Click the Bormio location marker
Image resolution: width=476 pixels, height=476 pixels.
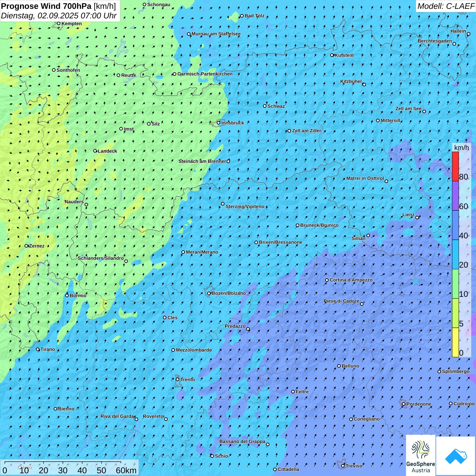tap(67, 295)
